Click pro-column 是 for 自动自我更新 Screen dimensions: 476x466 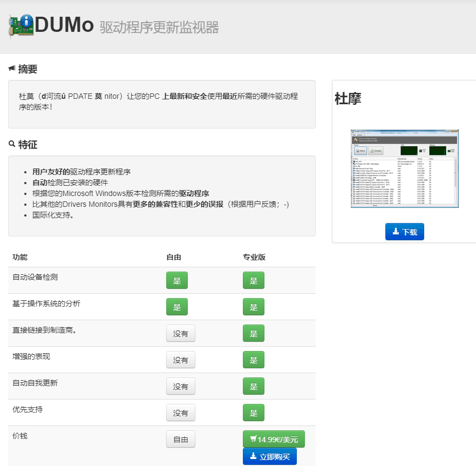(x=254, y=386)
